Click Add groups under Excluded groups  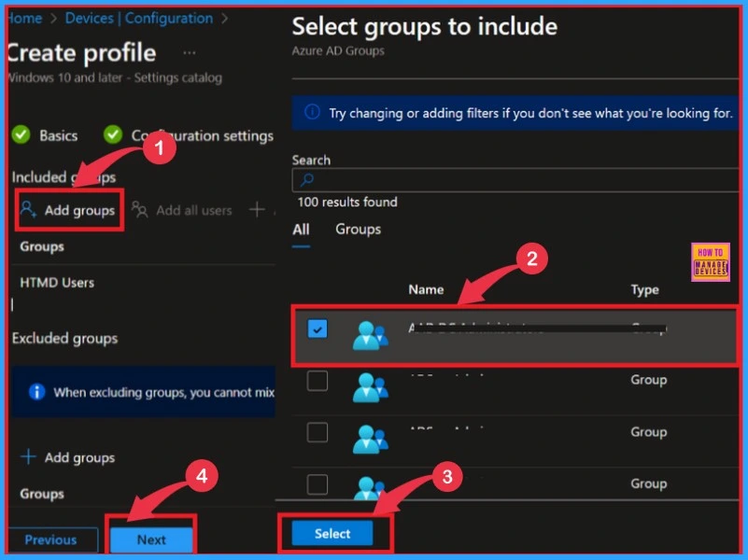click(x=68, y=457)
